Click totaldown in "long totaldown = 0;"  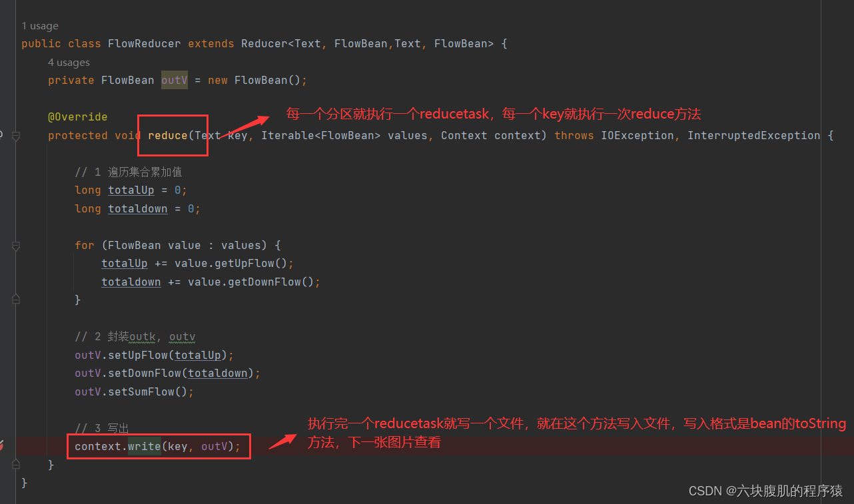pyautogui.click(x=138, y=209)
